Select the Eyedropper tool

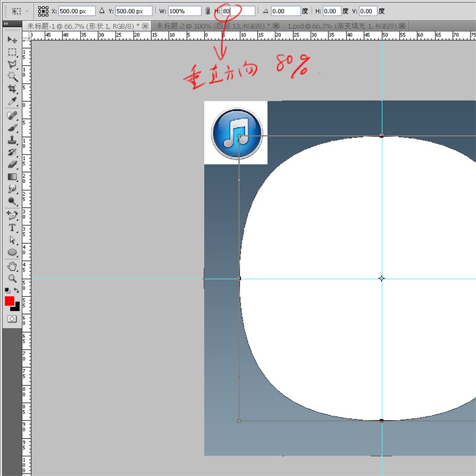coord(12,102)
